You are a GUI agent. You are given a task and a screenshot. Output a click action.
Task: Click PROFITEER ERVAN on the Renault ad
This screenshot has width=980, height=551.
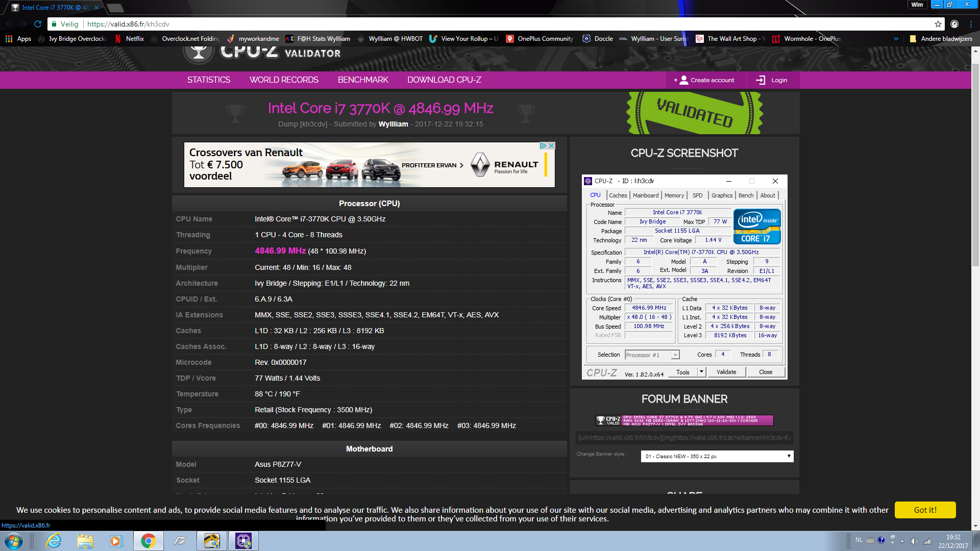pyautogui.click(x=432, y=165)
